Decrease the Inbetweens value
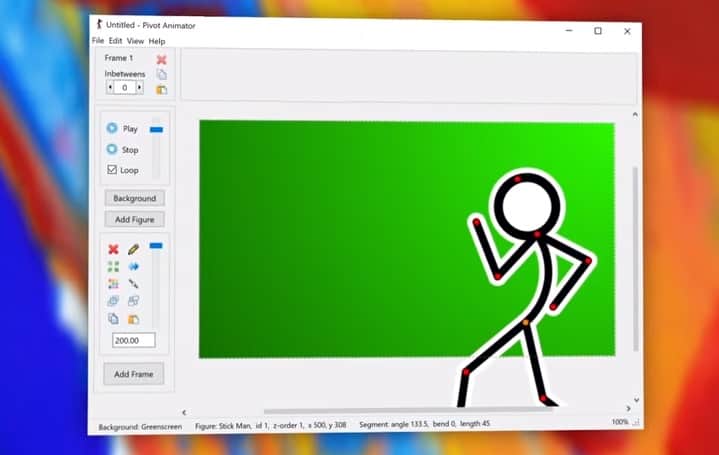This screenshot has height=455, width=719. (110, 87)
